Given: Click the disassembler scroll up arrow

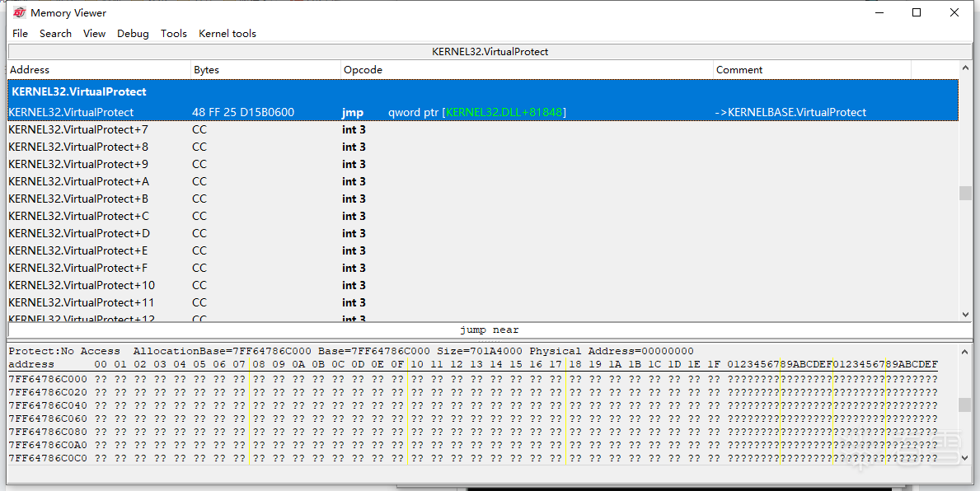Looking at the screenshot, I should click(966, 68).
